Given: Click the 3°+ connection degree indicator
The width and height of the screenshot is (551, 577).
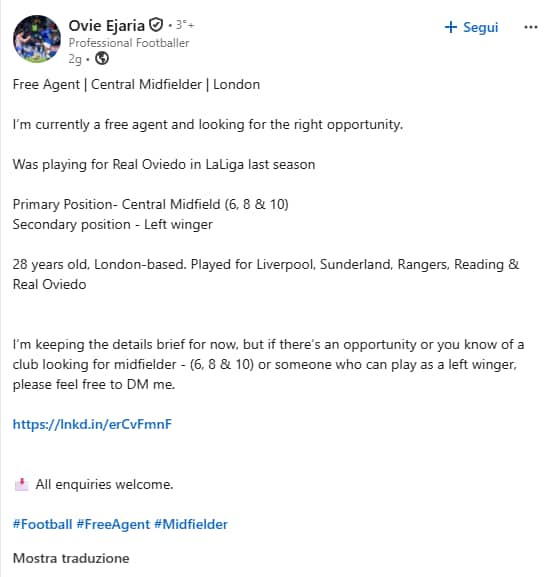Looking at the screenshot, I should [185, 25].
